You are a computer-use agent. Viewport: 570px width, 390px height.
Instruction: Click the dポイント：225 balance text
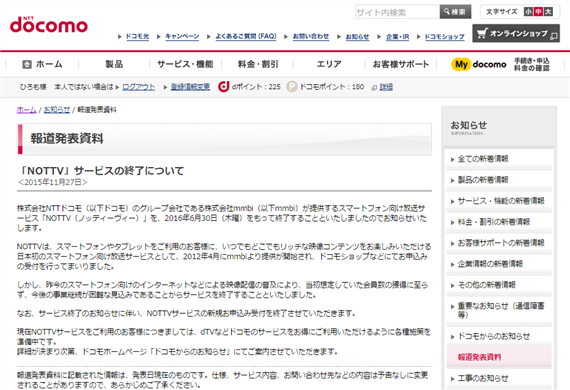coord(256,87)
